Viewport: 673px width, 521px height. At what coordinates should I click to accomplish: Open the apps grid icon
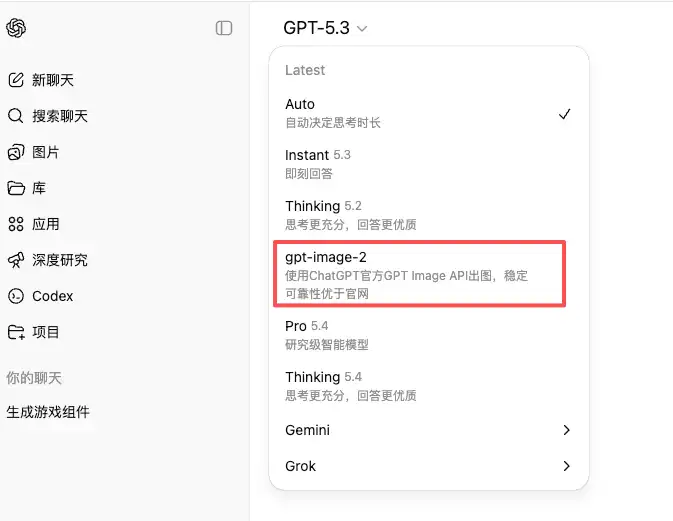(x=16, y=224)
